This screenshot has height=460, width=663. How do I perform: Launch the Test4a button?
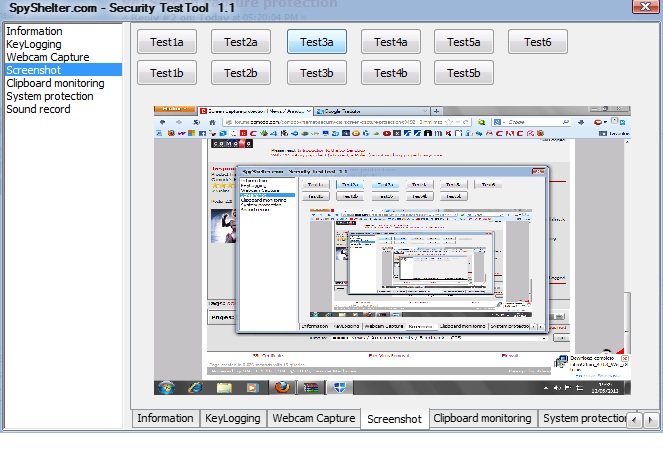point(391,42)
